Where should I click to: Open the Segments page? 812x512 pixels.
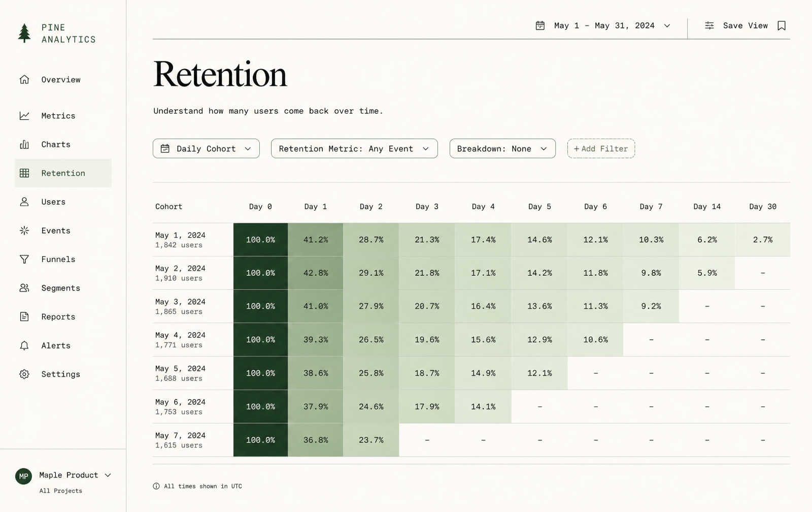tap(63, 288)
